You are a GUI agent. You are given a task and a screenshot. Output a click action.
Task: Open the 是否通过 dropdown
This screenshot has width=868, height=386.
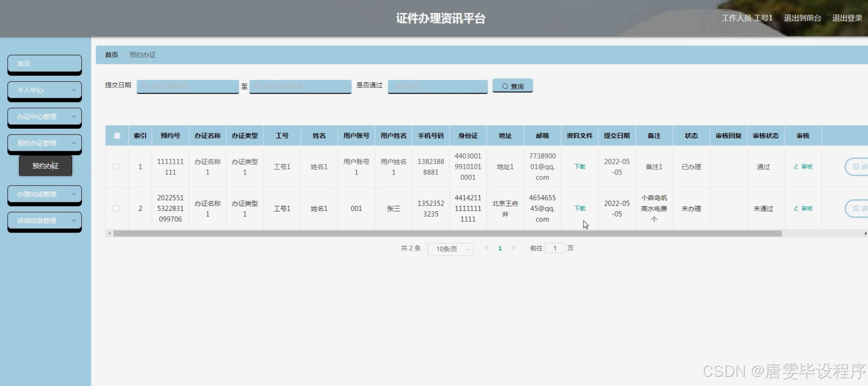[x=438, y=86]
